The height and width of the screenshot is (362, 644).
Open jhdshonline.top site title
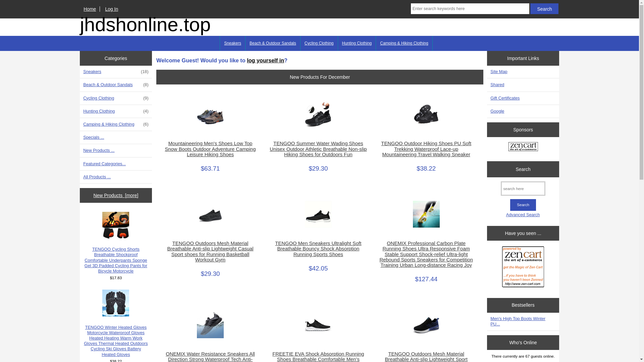(x=145, y=24)
